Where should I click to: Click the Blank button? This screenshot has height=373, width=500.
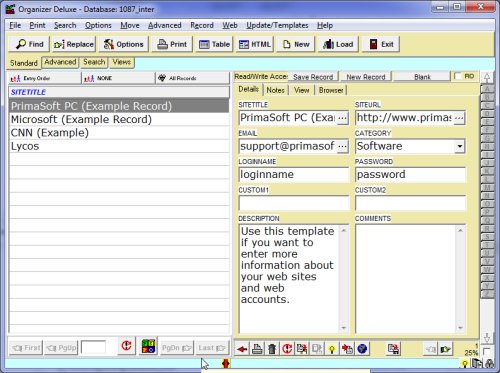pos(422,77)
